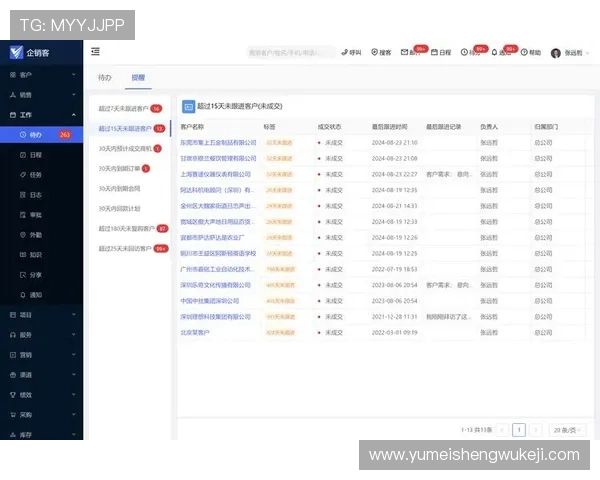Open the 搜客 icon in top bar
This screenshot has width=600, height=480.
coord(374,52)
